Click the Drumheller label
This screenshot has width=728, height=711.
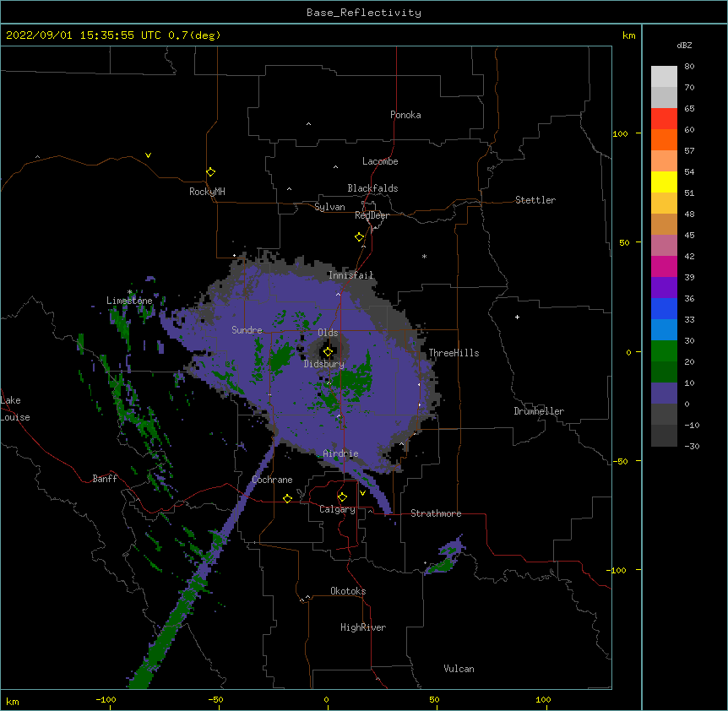pos(539,411)
